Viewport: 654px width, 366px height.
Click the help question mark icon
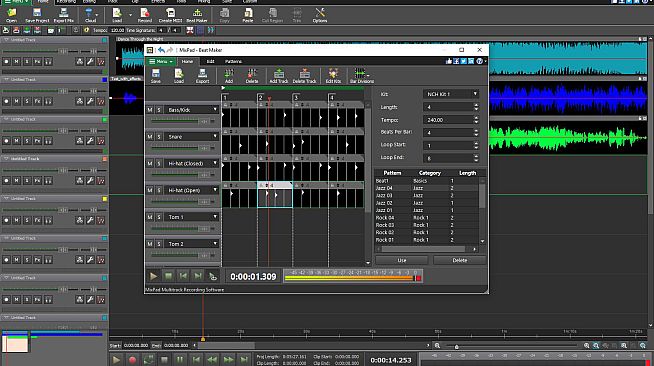[x=480, y=61]
